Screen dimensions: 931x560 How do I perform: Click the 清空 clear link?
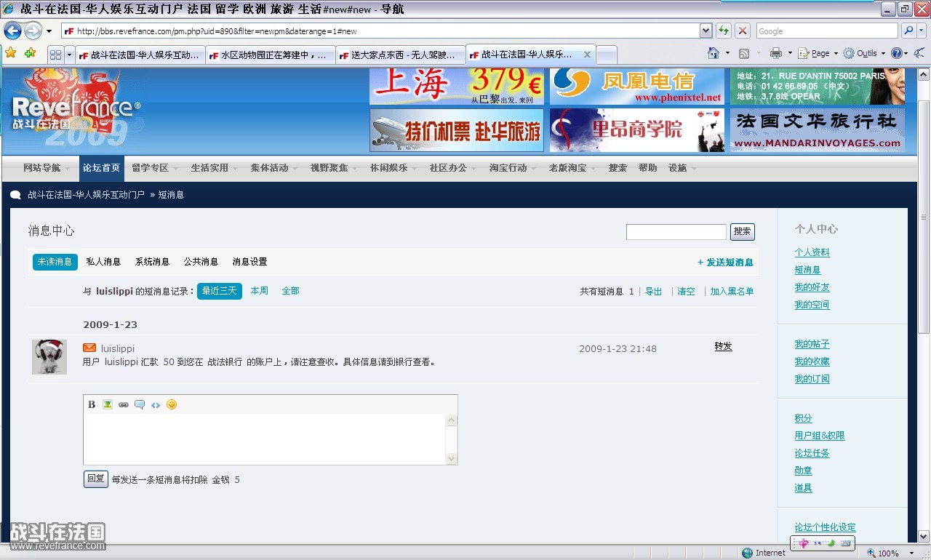pyautogui.click(x=686, y=292)
